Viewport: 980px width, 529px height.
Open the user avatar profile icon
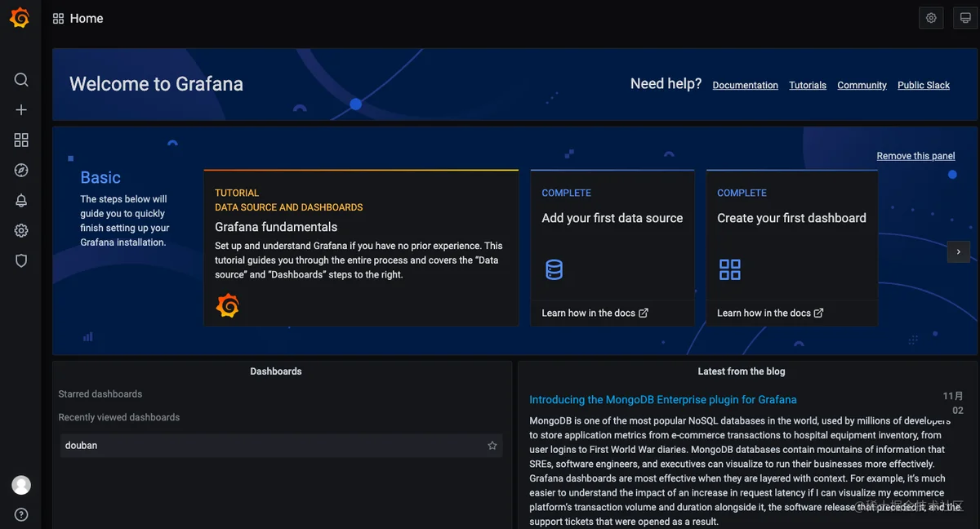coord(21,485)
